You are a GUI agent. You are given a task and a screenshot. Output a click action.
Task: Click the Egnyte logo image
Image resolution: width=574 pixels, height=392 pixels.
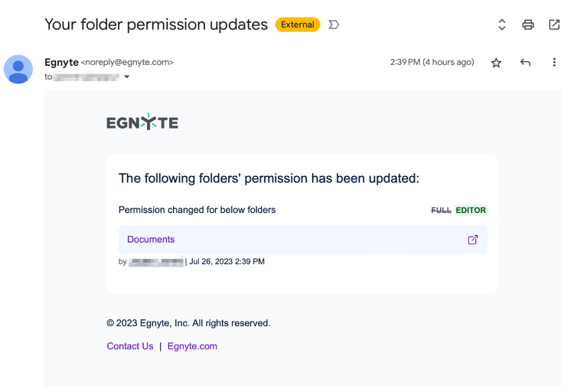(142, 122)
